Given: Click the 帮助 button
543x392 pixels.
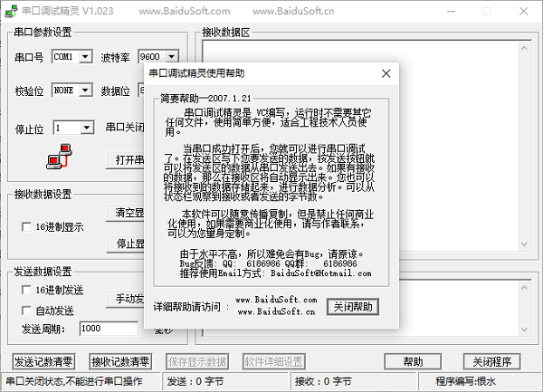Looking at the screenshot, I should click(413, 362).
